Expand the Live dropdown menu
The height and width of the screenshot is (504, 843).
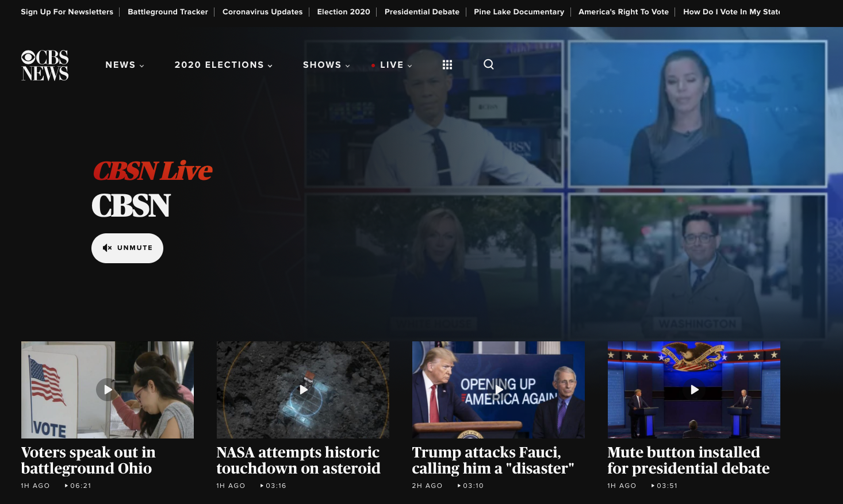[392, 65]
